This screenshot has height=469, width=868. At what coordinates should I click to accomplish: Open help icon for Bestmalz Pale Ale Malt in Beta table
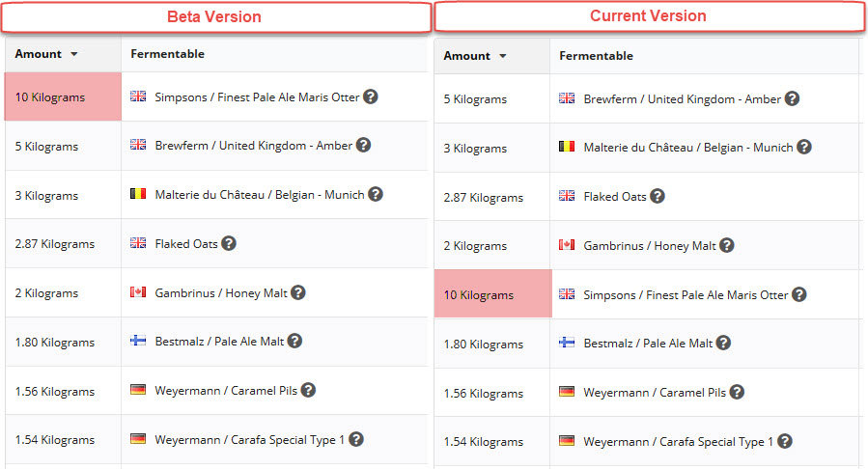(295, 341)
